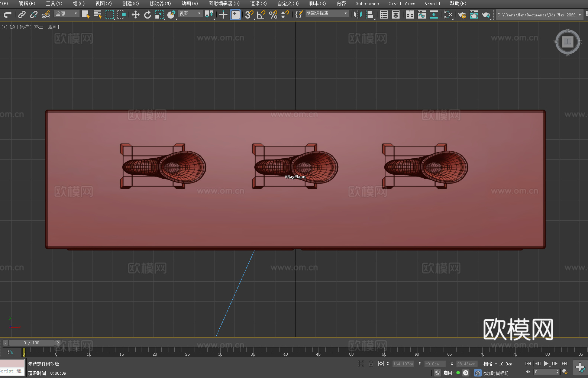Open Select by Name list
The height and width of the screenshot is (378, 588).
tap(97, 14)
